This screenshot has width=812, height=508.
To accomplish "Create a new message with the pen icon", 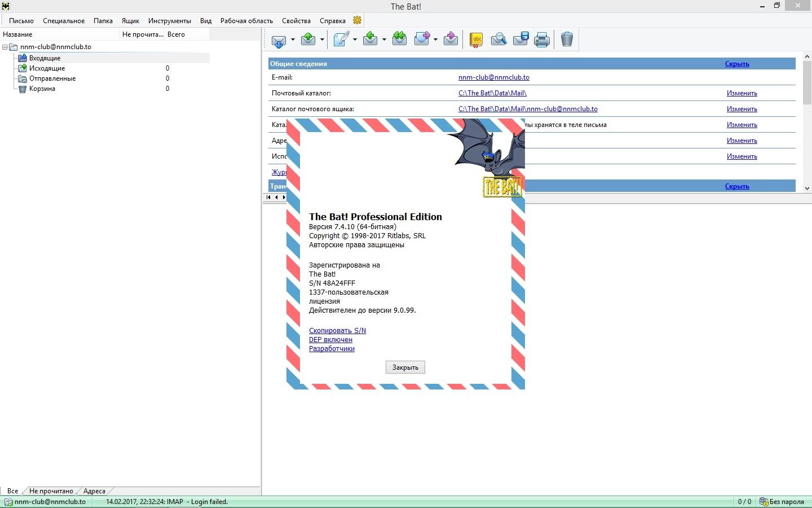I will coord(341,39).
